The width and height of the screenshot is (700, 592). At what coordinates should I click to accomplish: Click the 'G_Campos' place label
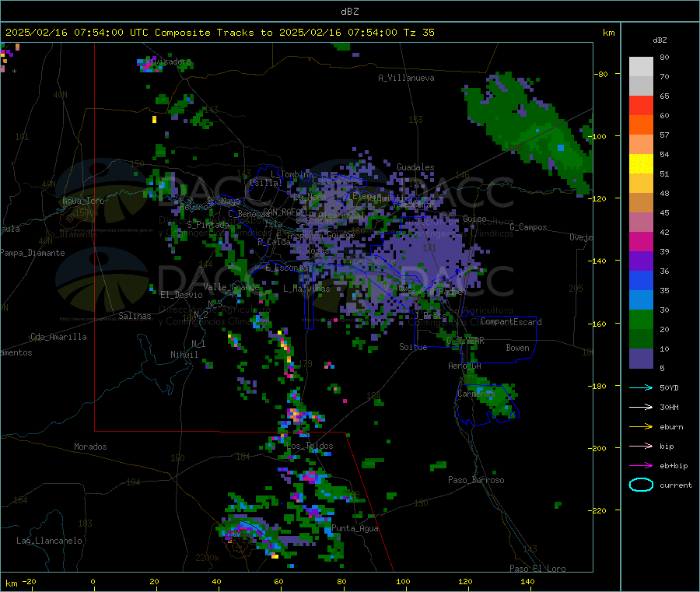[529, 227]
